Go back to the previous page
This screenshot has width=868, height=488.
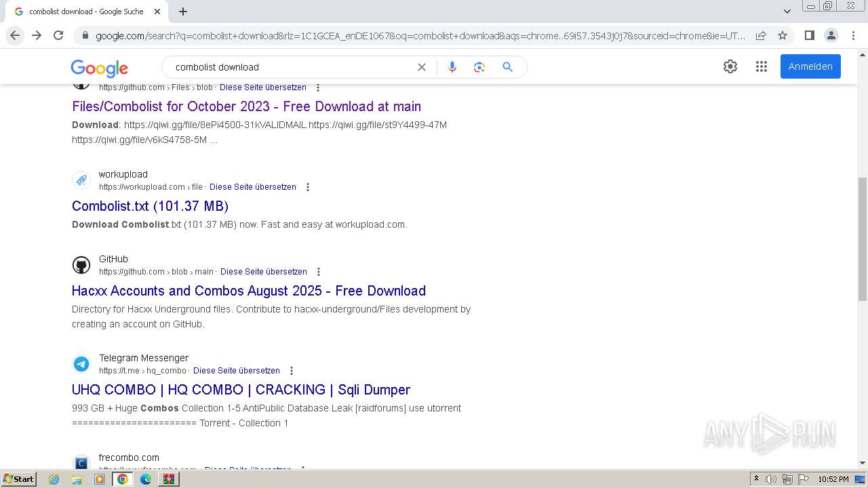point(15,35)
